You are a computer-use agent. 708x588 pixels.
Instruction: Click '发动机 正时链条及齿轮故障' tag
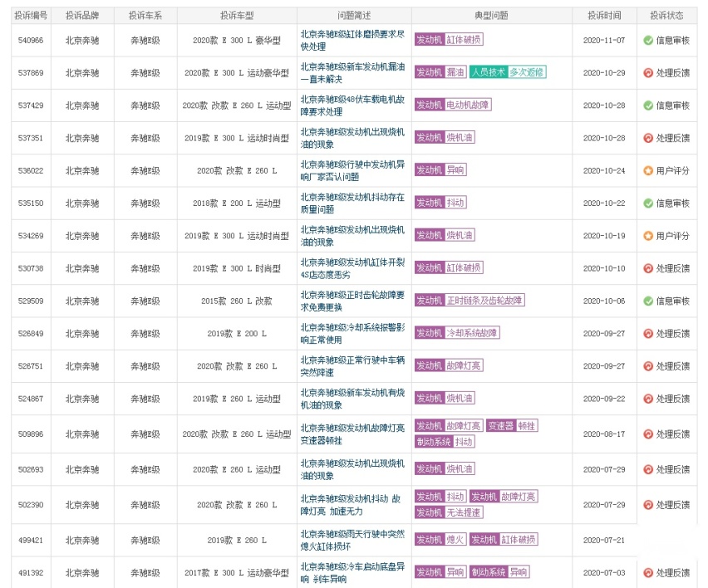click(x=470, y=300)
